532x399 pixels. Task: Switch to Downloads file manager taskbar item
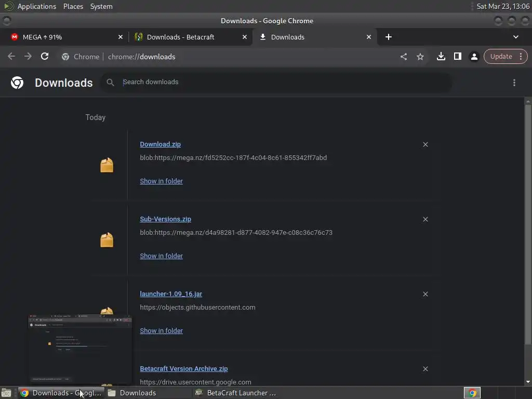point(148,393)
